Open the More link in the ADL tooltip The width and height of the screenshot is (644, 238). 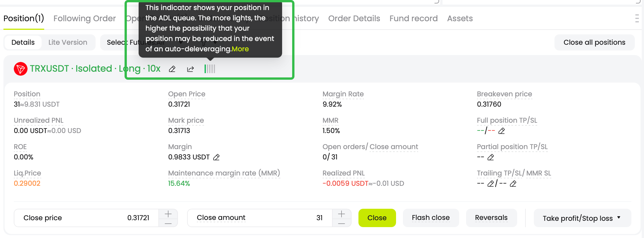coord(240,49)
